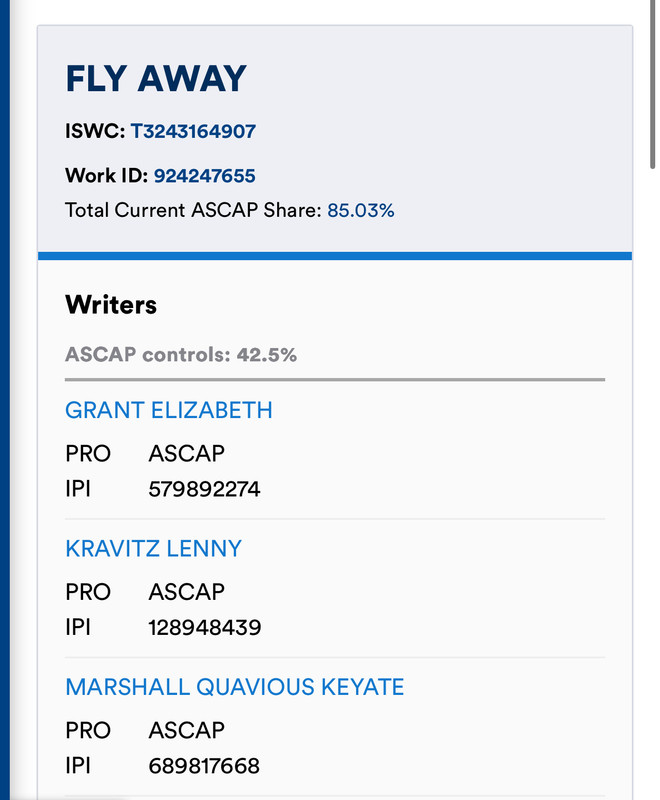This screenshot has width=660, height=800.
Task: Open the KRAVITZ LENNY writer link
Action: (x=154, y=549)
